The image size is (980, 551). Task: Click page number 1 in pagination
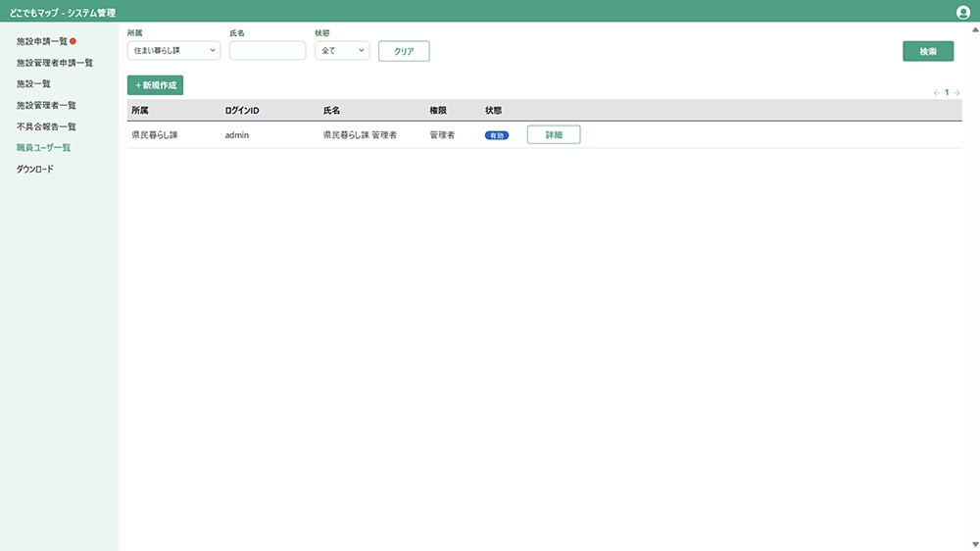click(x=947, y=92)
